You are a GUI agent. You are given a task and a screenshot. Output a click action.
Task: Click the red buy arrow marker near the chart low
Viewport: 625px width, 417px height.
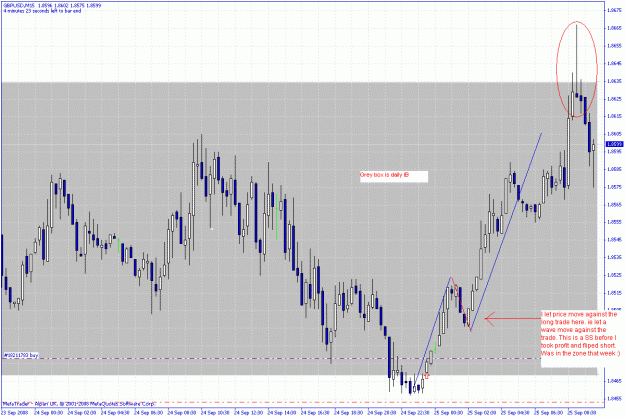pyautogui.click(x=427, y=376)
